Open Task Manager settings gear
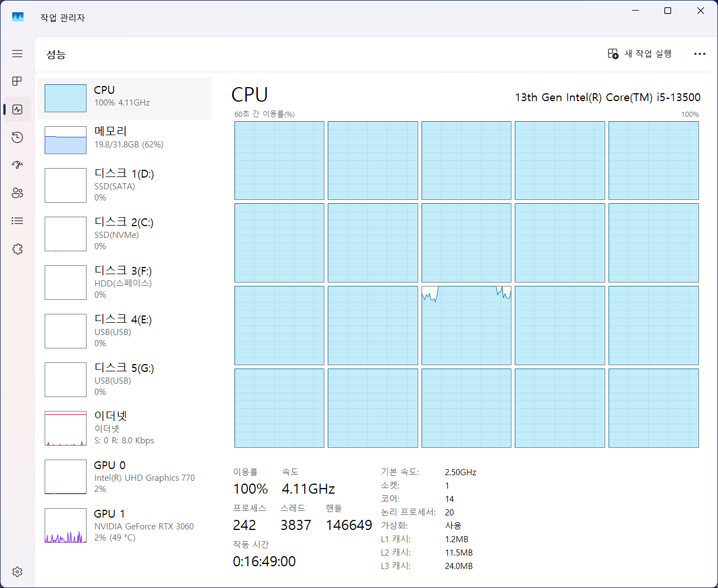Viewport: 718px width, 588px height. 17,572
